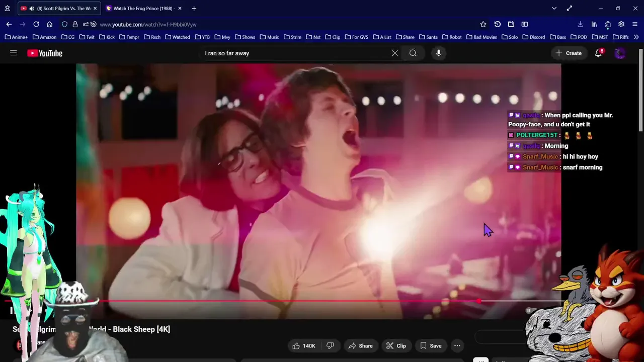Like the video with 140K likes
The width and height of the screenshot is (644, 362).
pos(304,345)
